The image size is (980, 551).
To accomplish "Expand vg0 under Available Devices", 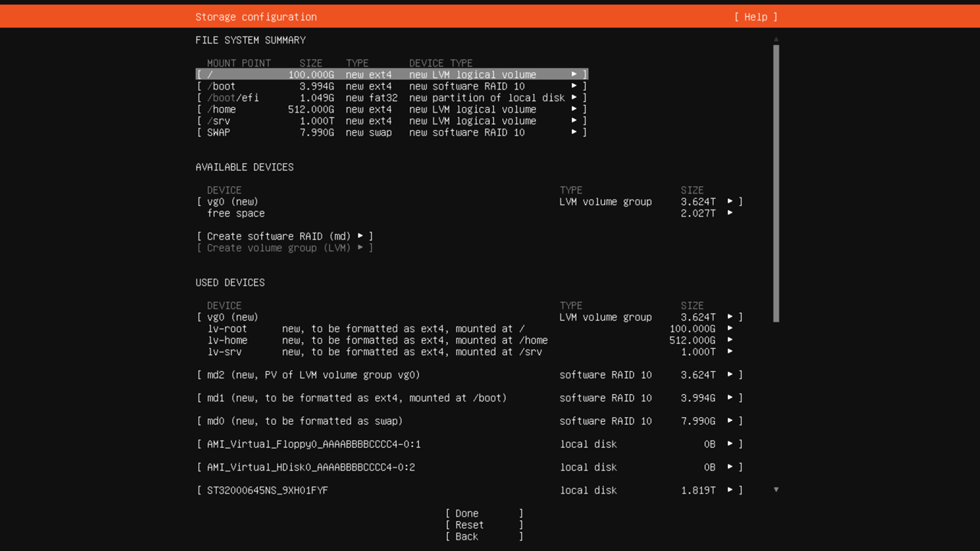I will point(730,202).
